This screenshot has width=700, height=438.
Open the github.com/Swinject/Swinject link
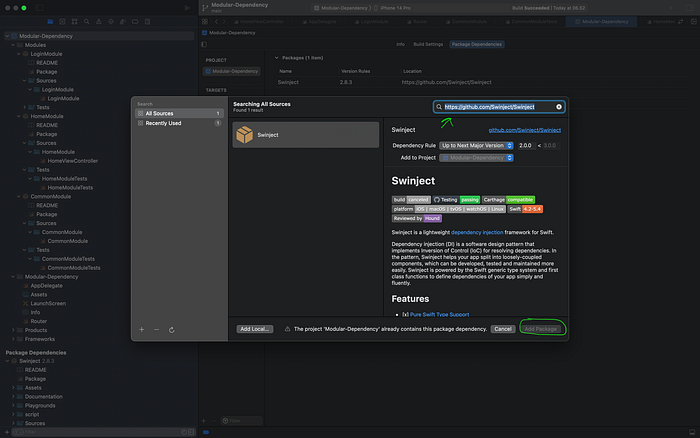(x=525, y=130)
